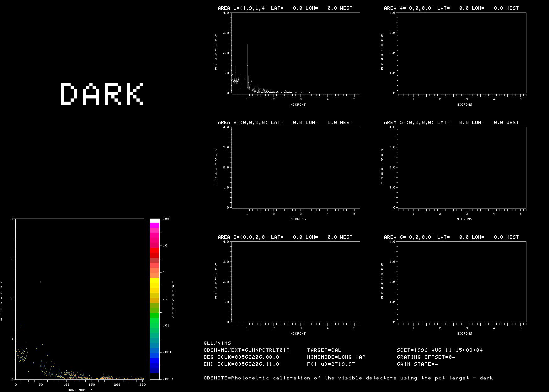This screenshot has height=392, width=549.
Task: Select the SCET timestamp text
Action: (440, 350)
